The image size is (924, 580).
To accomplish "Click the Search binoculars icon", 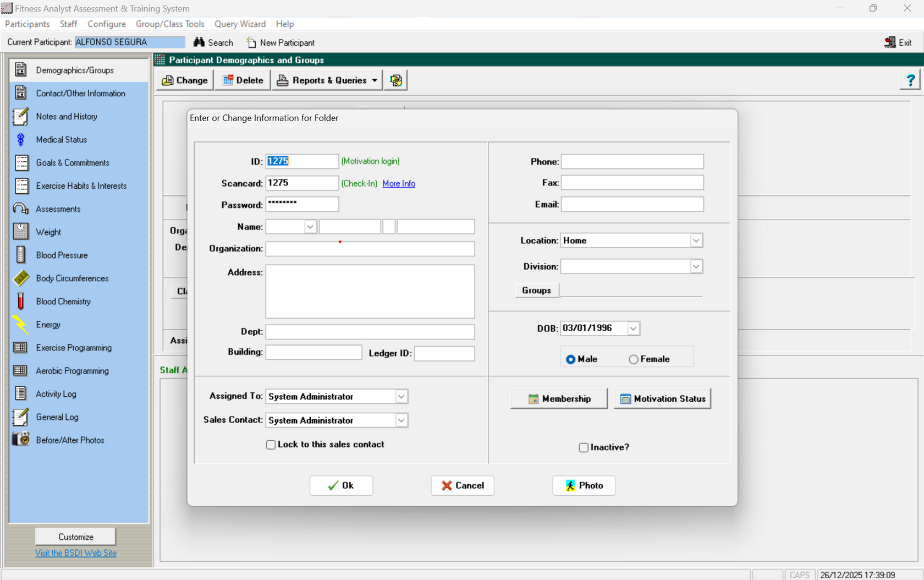I will coord(199,42).
